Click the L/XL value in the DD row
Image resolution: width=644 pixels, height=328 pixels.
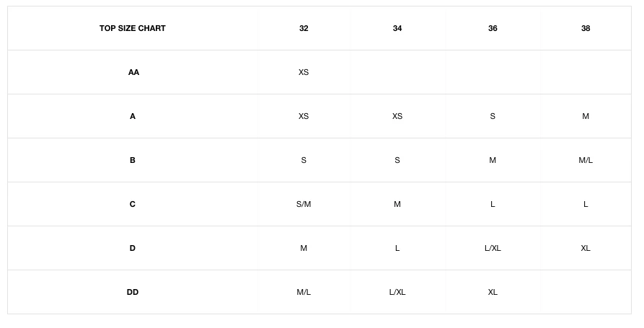[397, 293]
